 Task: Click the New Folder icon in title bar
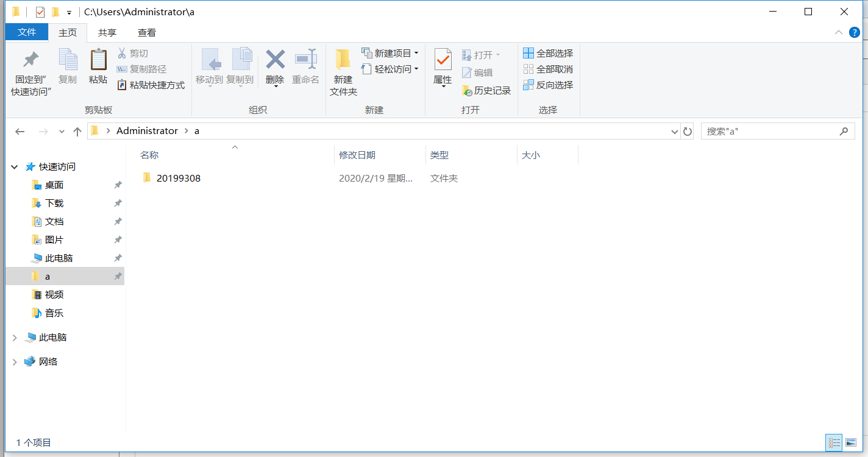point(55,12)
